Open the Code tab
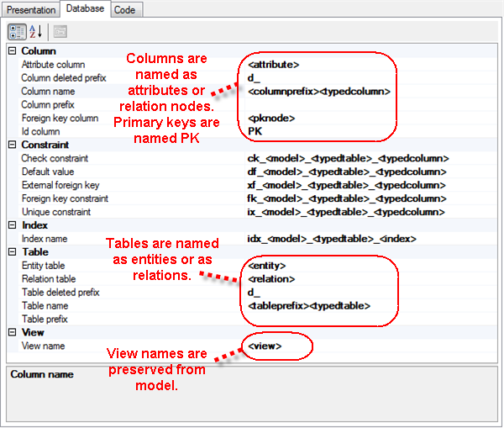The width and height of the screenshot is (504, 428). point(125,9)
